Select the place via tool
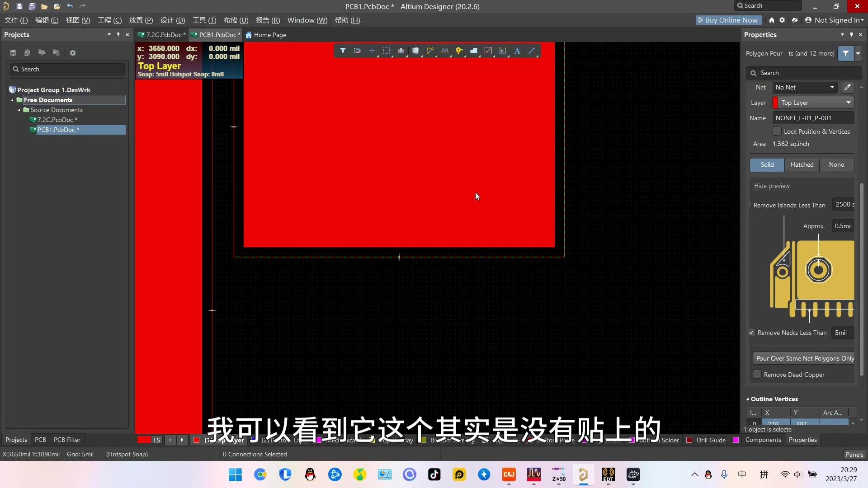This screenshot has width=868, height=488. click(459, 51)
